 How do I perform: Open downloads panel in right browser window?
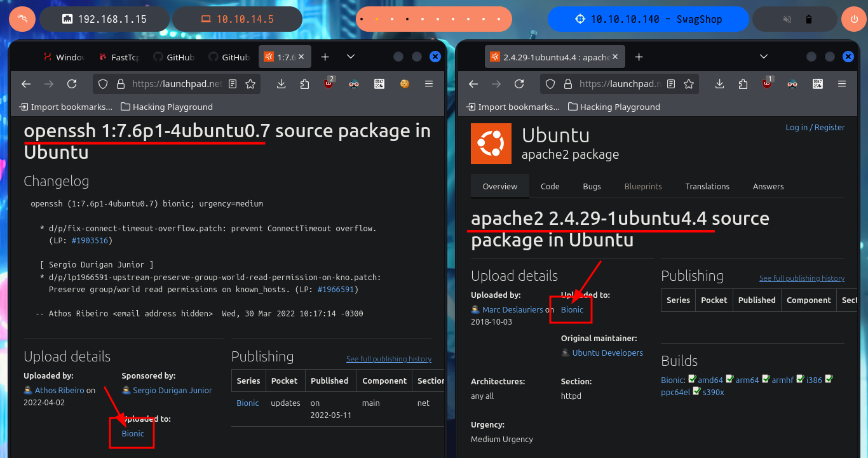[x=720, y=84]
